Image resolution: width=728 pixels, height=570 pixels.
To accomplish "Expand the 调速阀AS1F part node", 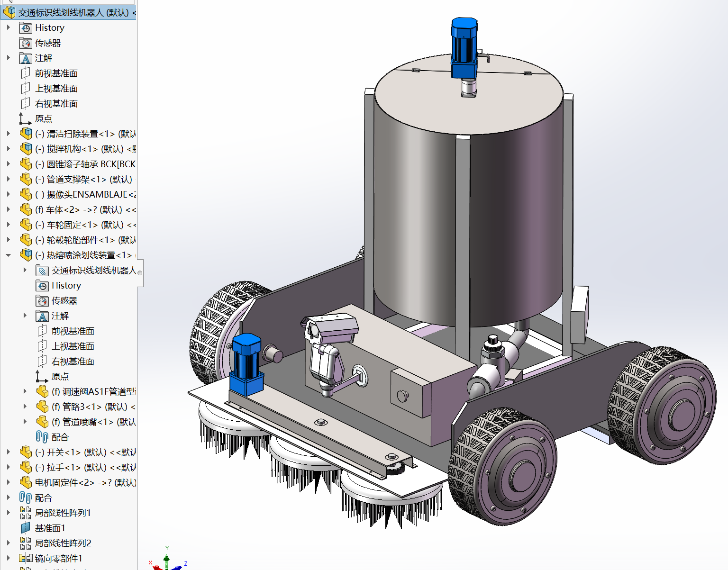I will (25, 391).
